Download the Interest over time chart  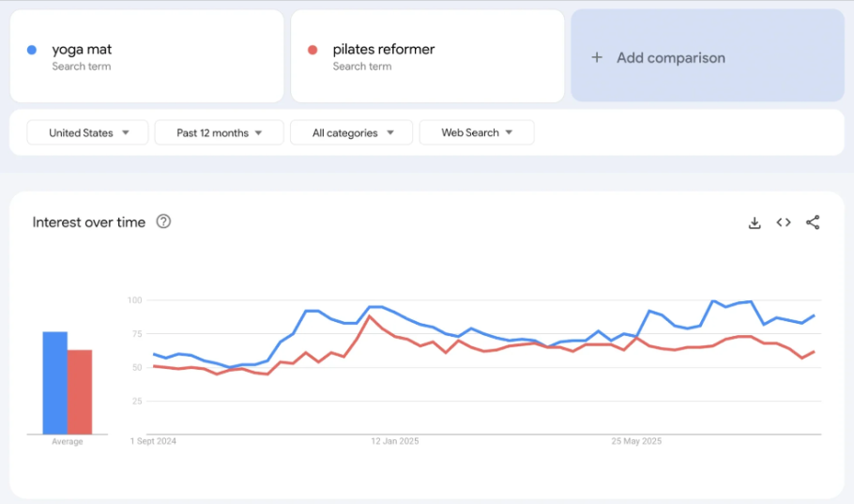[x=755, y=222]
